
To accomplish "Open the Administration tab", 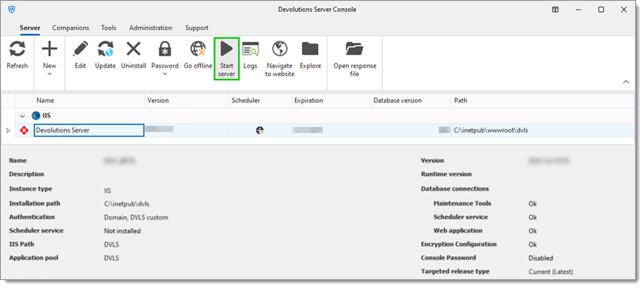I will pos(151,28).
